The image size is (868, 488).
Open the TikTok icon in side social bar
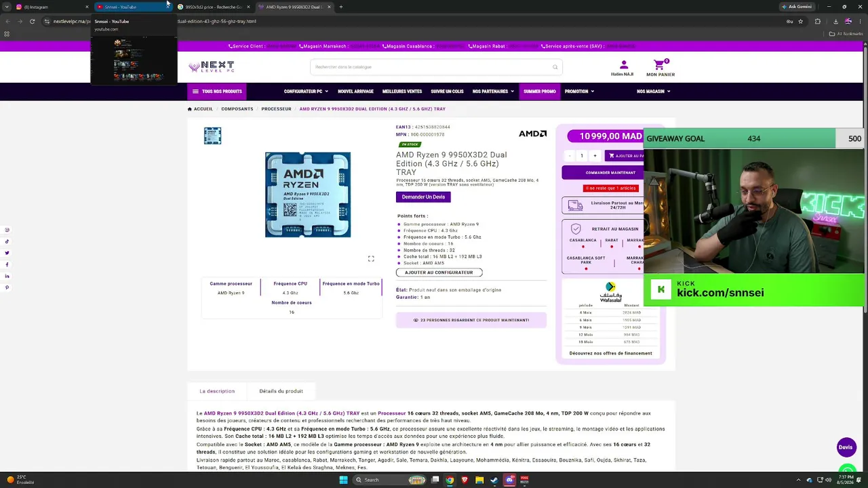7,241
